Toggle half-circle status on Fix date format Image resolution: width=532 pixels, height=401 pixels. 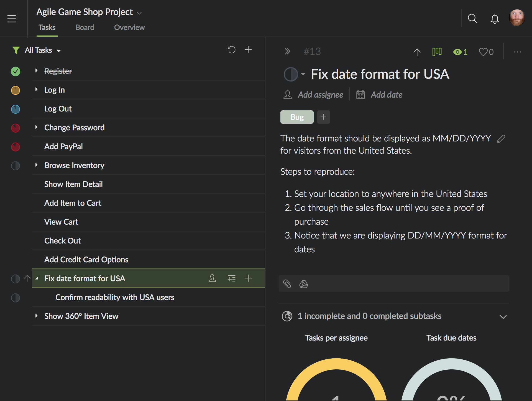coord(16,278)
